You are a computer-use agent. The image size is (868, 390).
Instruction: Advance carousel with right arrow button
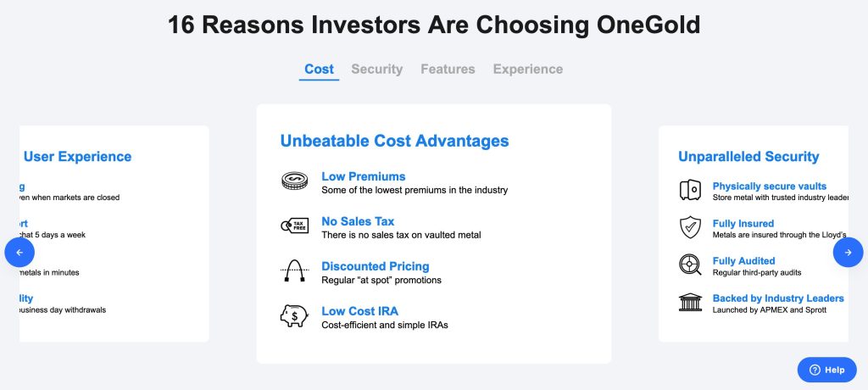click(848, 253)
